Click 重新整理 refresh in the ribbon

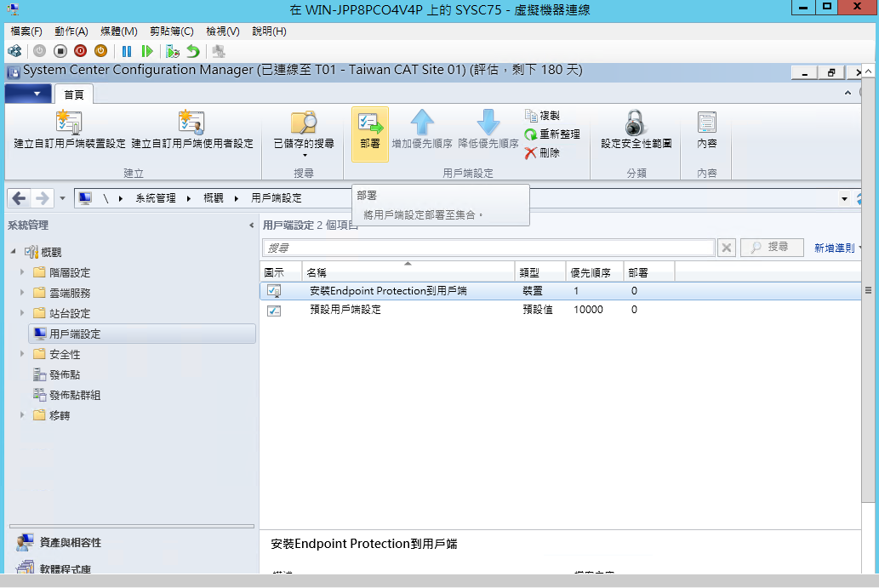552,134
